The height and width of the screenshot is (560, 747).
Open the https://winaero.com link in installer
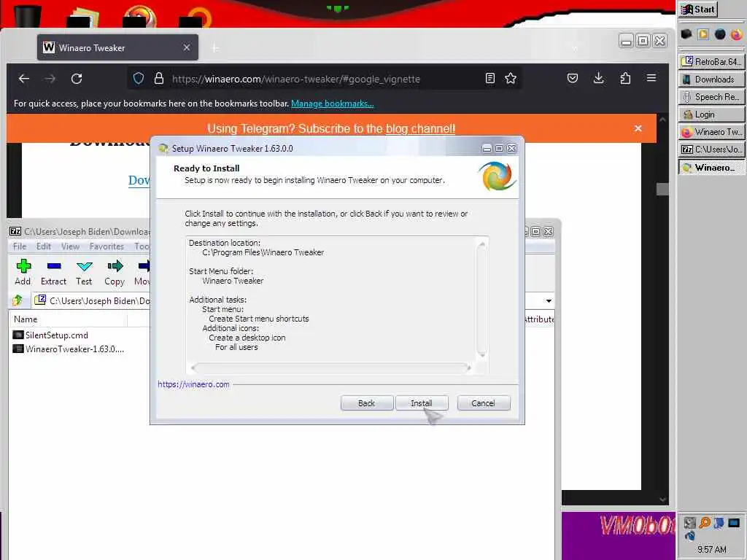[193, 384]
